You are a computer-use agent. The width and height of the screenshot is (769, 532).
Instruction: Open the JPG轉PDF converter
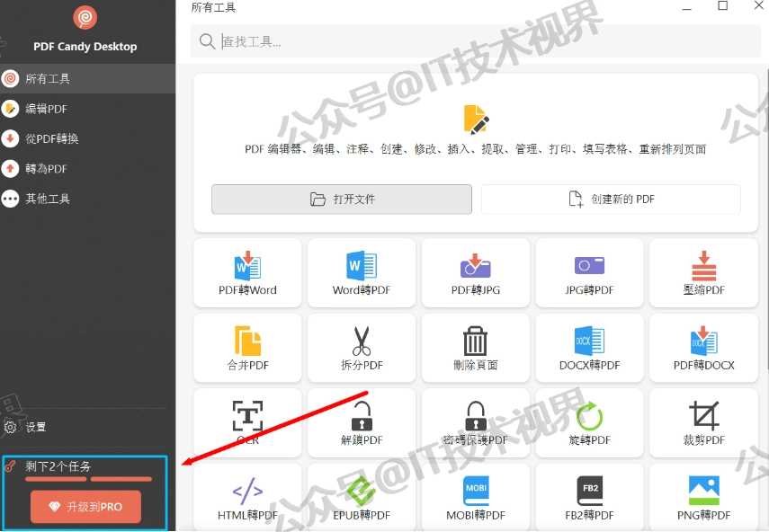[589, 273]
